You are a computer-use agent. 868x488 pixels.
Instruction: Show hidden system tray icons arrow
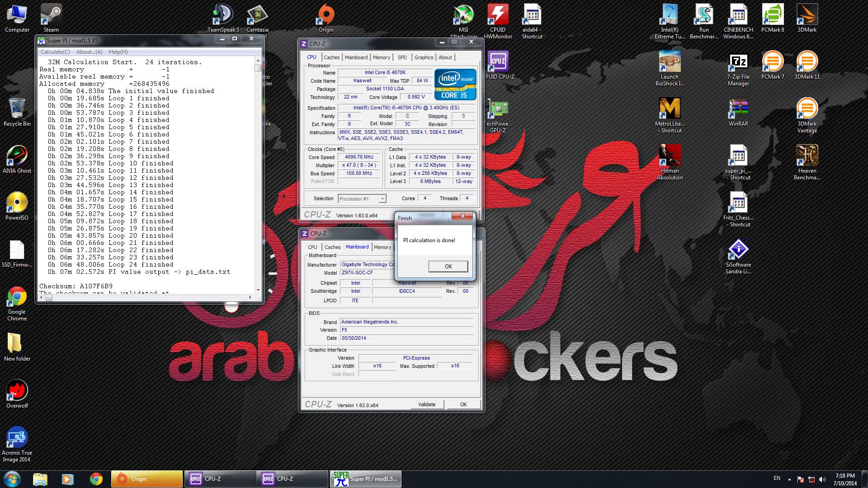coord(789,479)
